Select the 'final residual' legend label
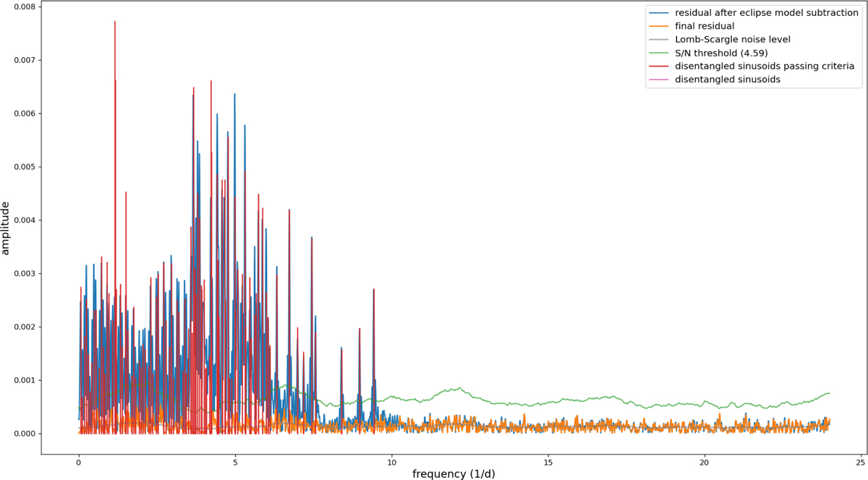This screenshot has height=480, width=868. (704, 26)
